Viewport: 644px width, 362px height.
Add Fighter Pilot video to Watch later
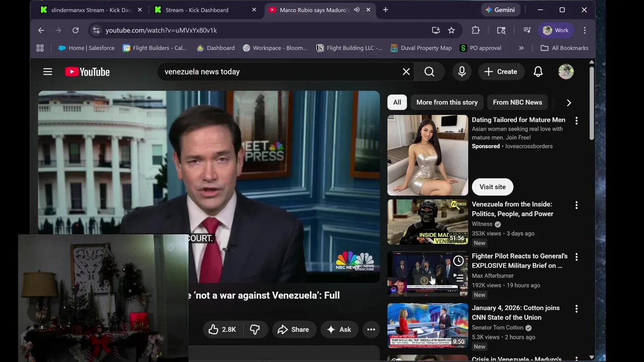[x=458, y=261]
